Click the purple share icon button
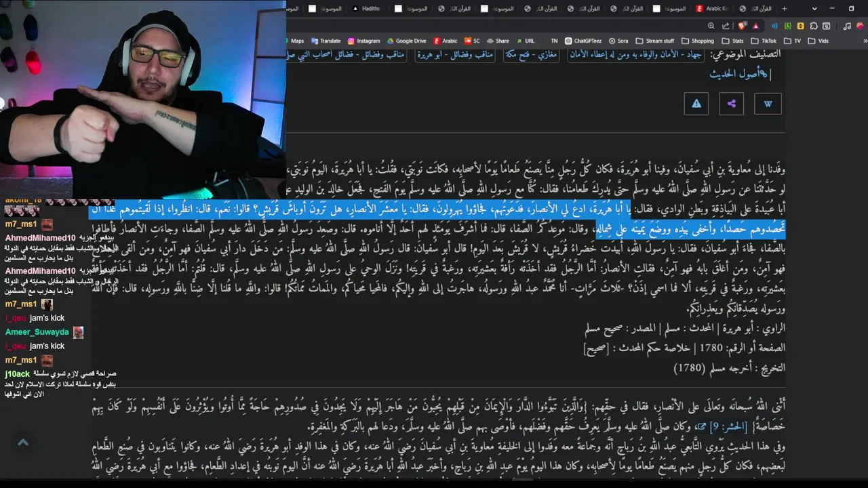This screenshot has height=488, width=868. click(x=732, y=104)
